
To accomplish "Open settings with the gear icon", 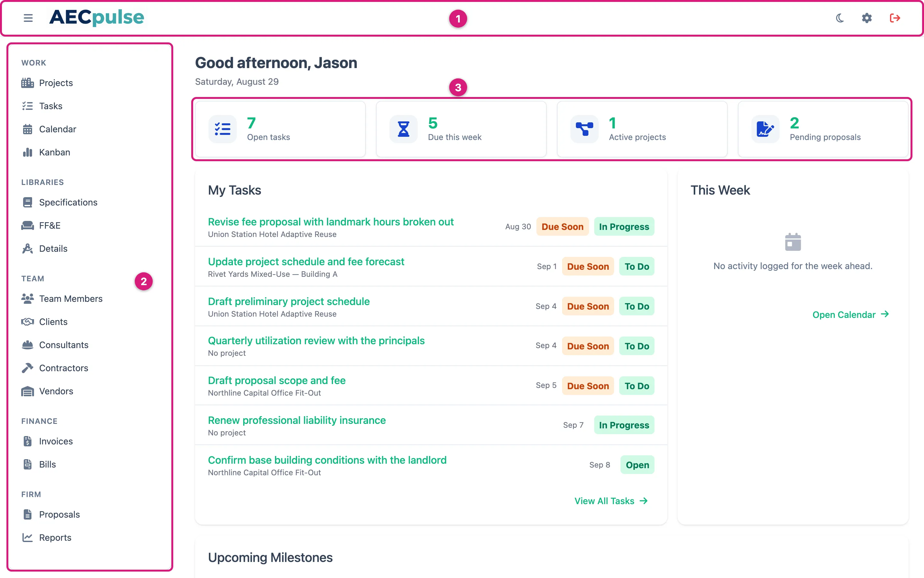I will [867, 18].
